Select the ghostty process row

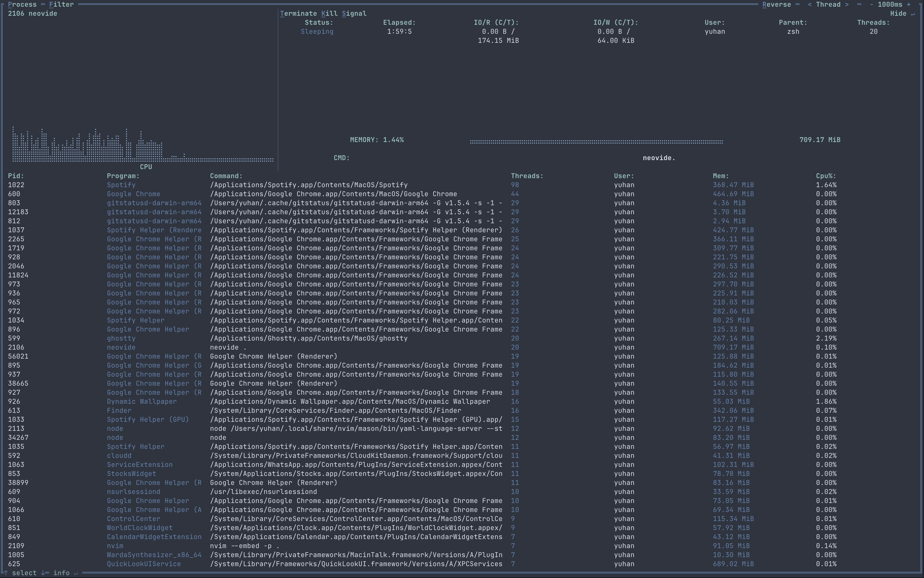(x=252, y=338)
